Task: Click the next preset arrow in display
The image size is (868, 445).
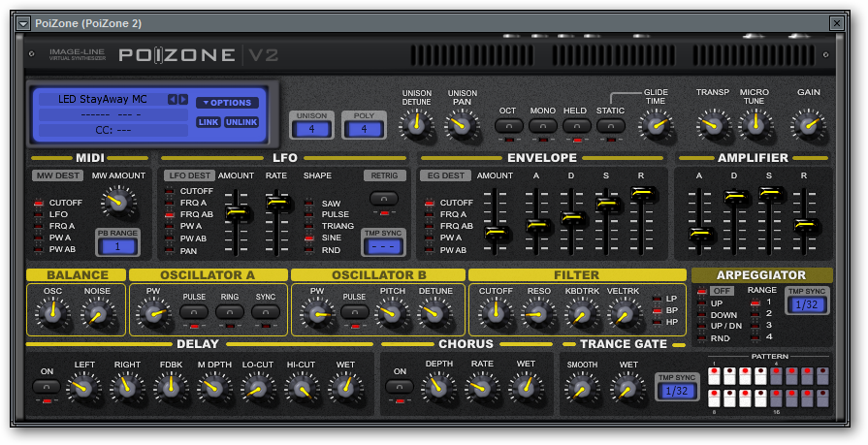Action: 182,100
